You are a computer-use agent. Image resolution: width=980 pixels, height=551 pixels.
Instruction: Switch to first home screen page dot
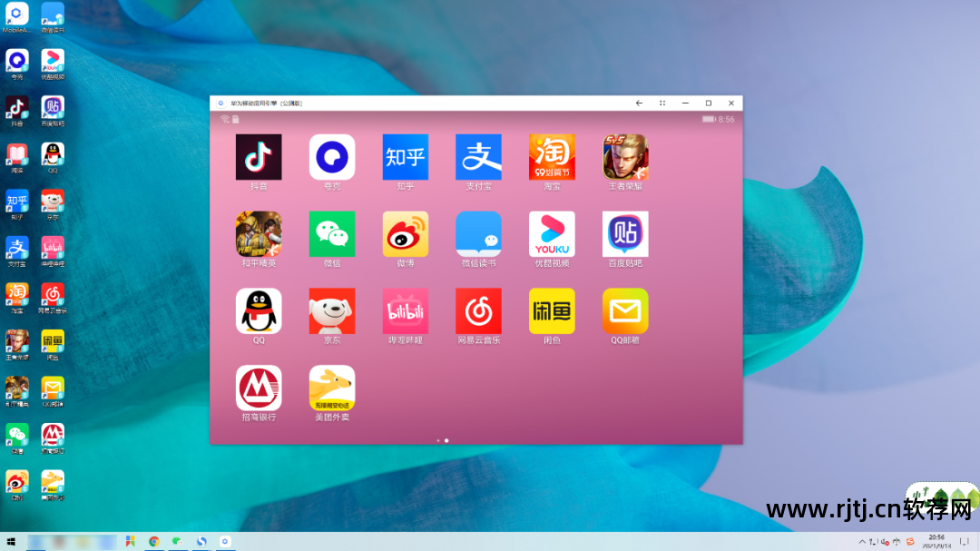(438, 440)
